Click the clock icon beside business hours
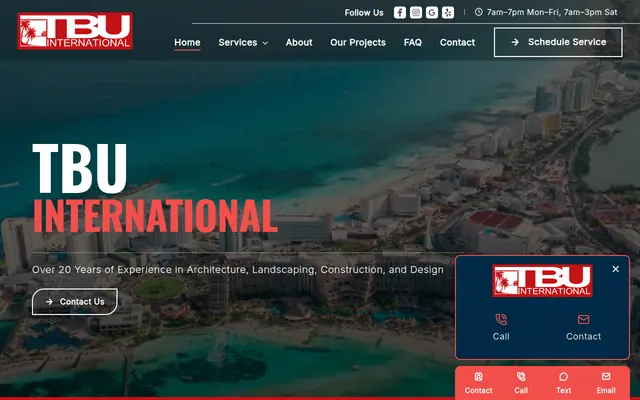 point(478,12)
